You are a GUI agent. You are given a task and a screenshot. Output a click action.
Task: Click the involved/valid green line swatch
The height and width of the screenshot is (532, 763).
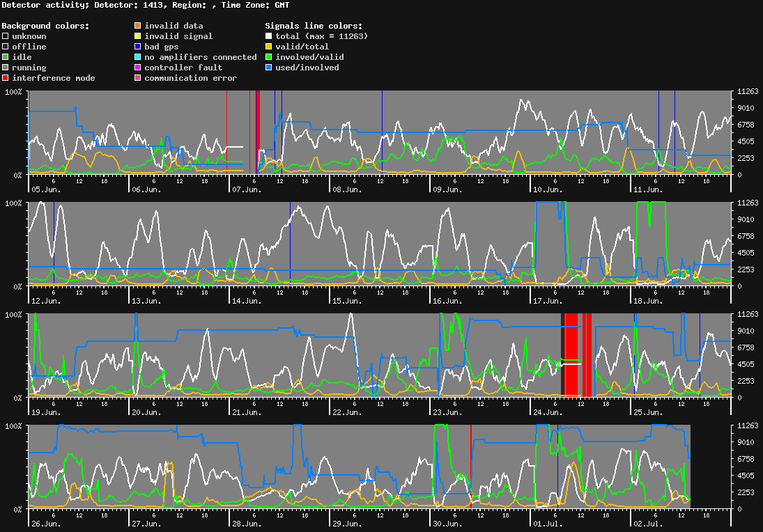click(268, 57)
